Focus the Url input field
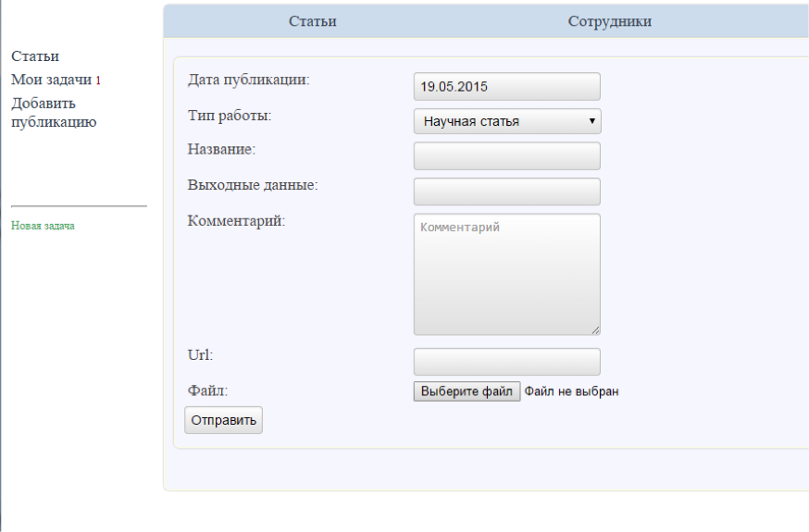This screenshot has width=809, height=532. (x=506, y=362)
